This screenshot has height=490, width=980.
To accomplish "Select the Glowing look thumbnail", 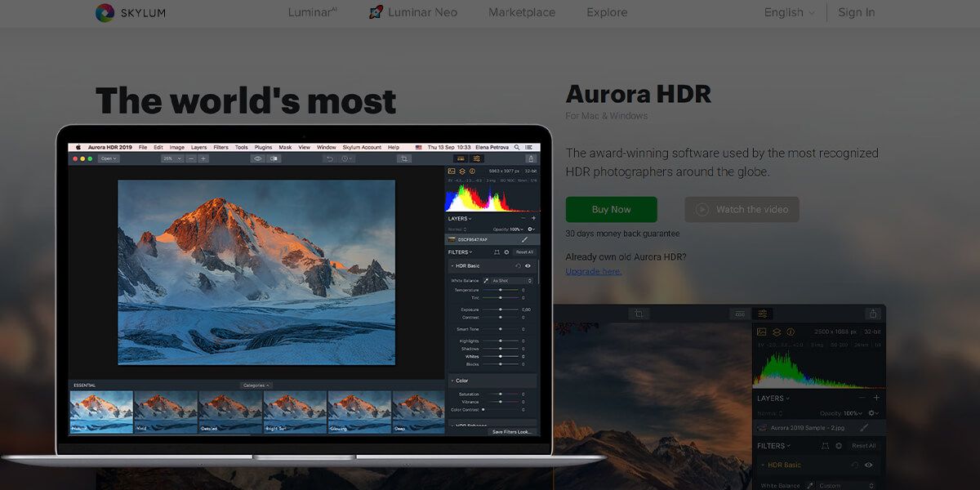I will [x=359, y=412].
